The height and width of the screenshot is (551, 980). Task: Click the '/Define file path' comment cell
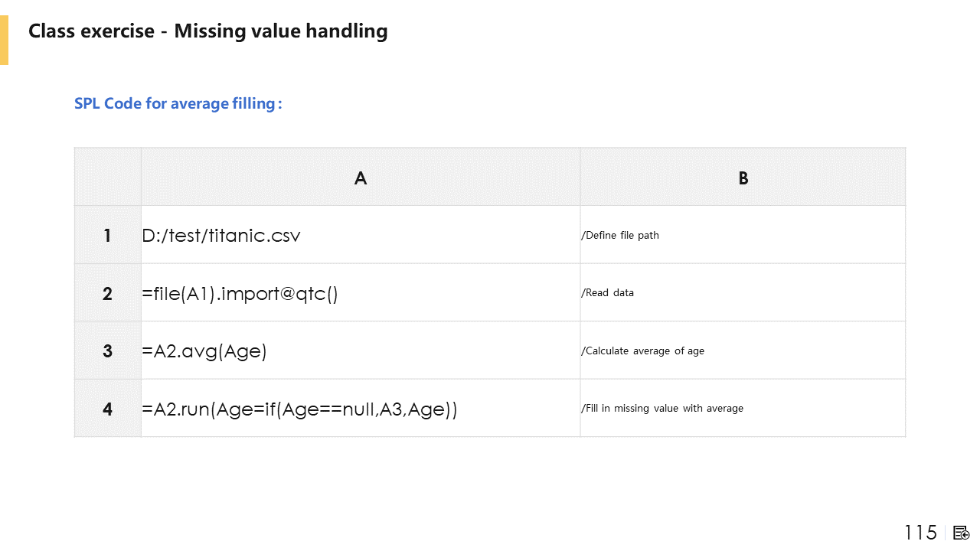pyautogui.click(x=620, y=235)
